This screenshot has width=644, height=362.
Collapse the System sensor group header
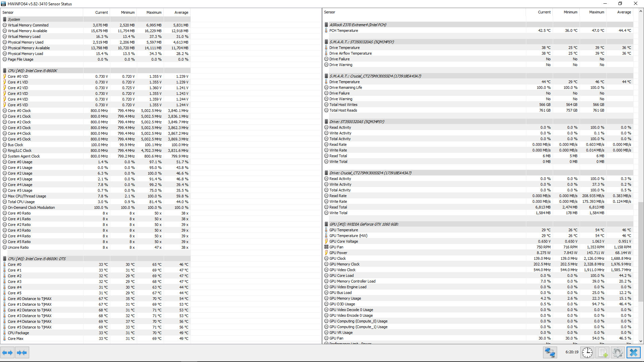pyautogui.click(x=14, y=19)
